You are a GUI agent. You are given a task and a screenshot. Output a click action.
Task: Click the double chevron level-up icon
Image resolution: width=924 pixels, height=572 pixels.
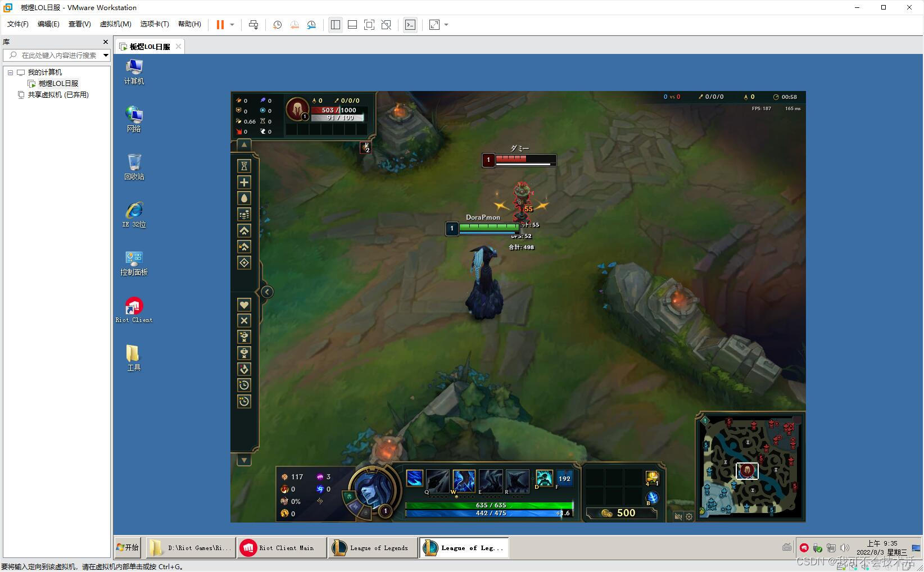pyautogui.click(x=244, y=230)
